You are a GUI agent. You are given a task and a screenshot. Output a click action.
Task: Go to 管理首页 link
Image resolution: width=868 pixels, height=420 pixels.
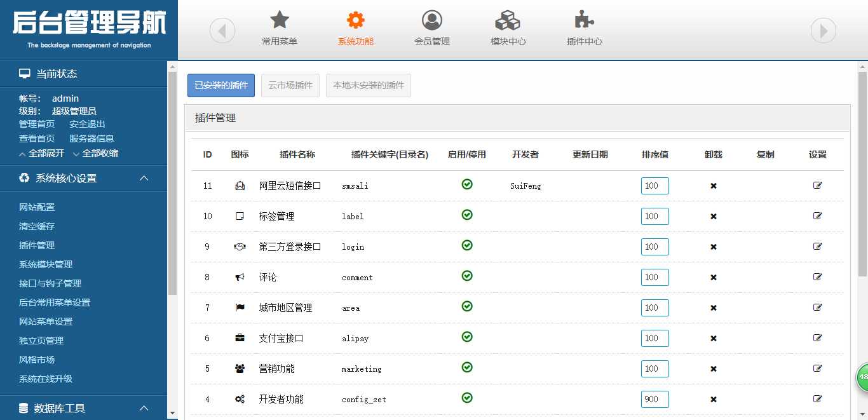click(x=37, y=125)
